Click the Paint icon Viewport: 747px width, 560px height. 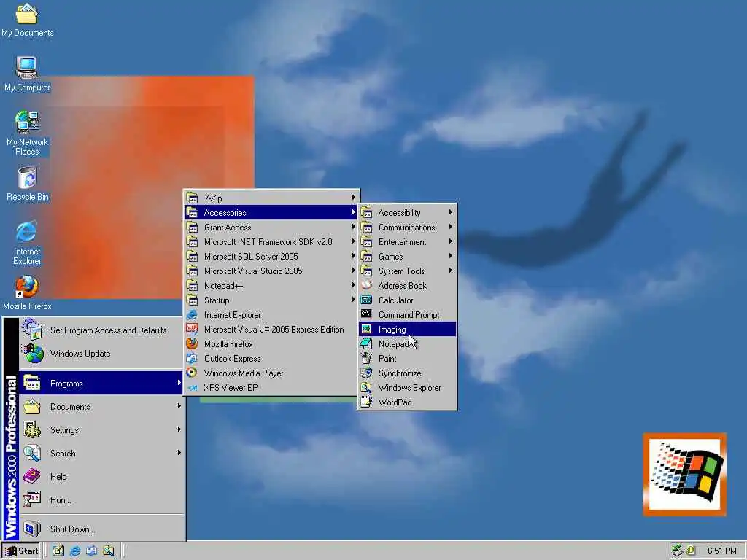(366, 358)
